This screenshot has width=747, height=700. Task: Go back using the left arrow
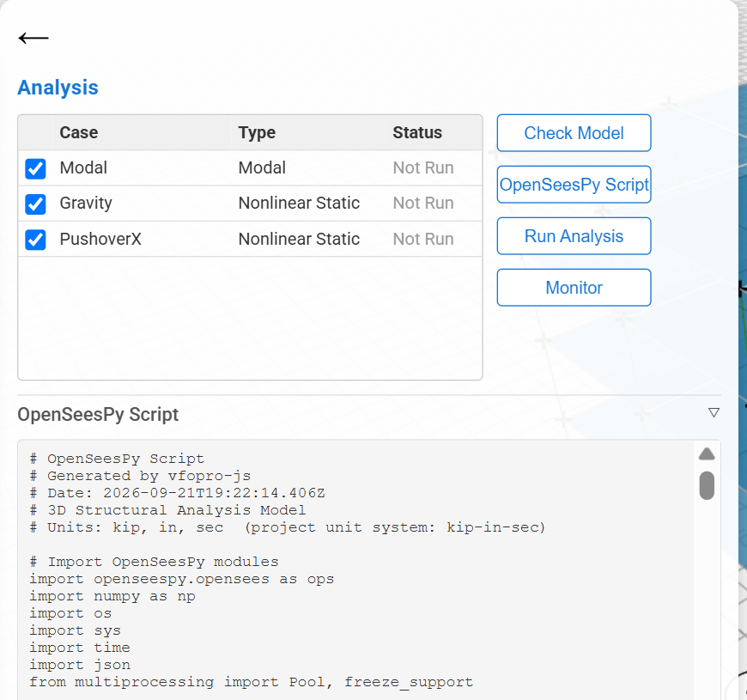pos(33,38)
